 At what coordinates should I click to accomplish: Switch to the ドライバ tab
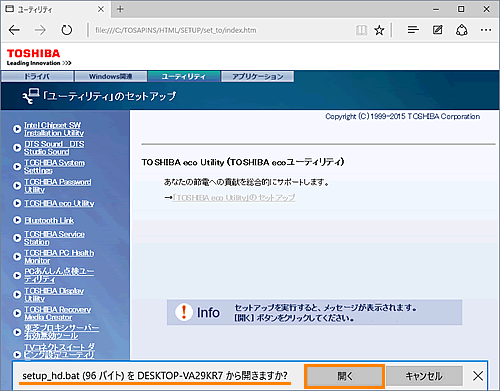pos(37,76)
